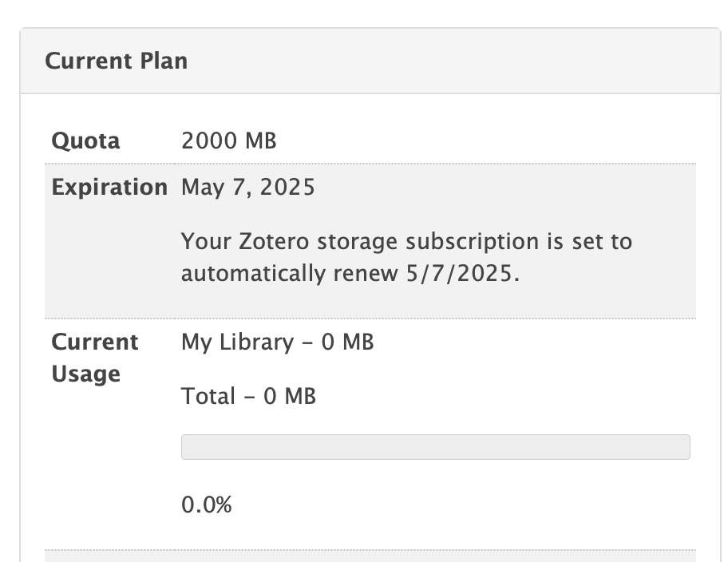Click the word "Total" in usage section
Image resolution: width=728 pixels, height=562 pixels.
coord(208,396)
